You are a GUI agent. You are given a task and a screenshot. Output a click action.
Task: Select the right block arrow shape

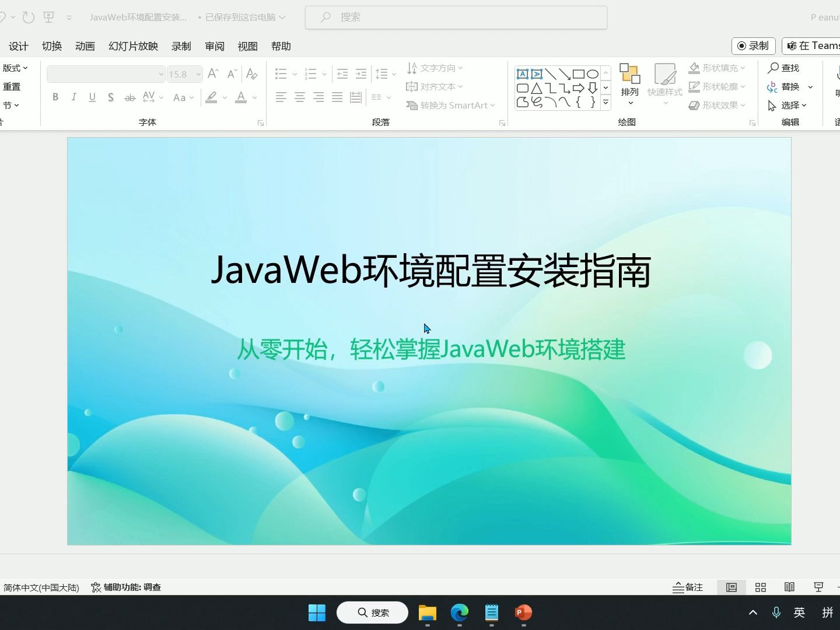(579, 88)
